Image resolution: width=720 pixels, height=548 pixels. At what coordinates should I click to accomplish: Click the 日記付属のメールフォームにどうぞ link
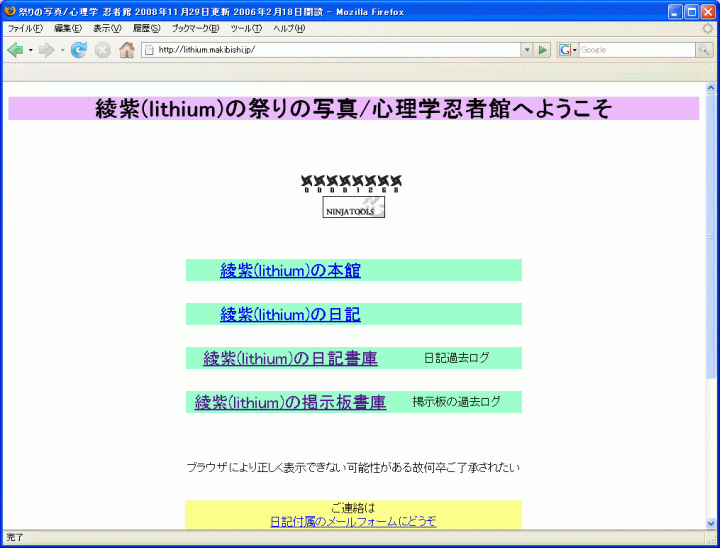353,522
